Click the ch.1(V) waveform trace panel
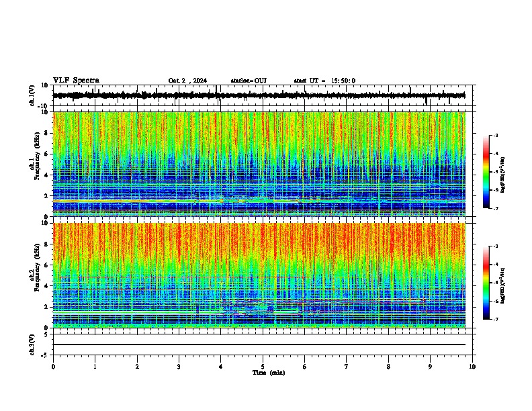 coord(262,95)
